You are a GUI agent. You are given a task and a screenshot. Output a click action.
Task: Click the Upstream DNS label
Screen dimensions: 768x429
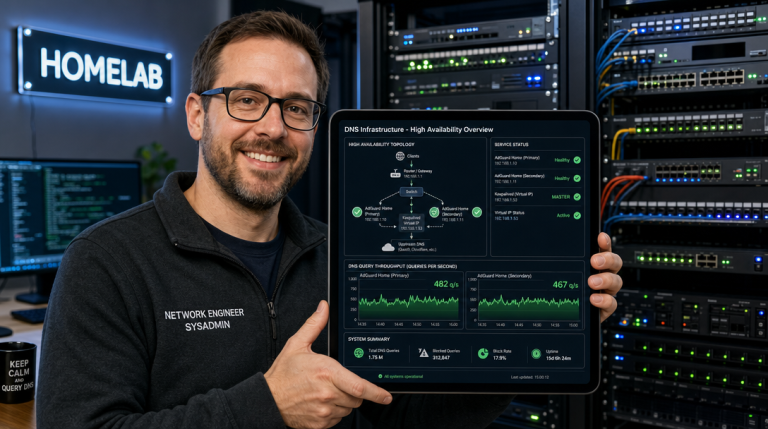(411, 244)
